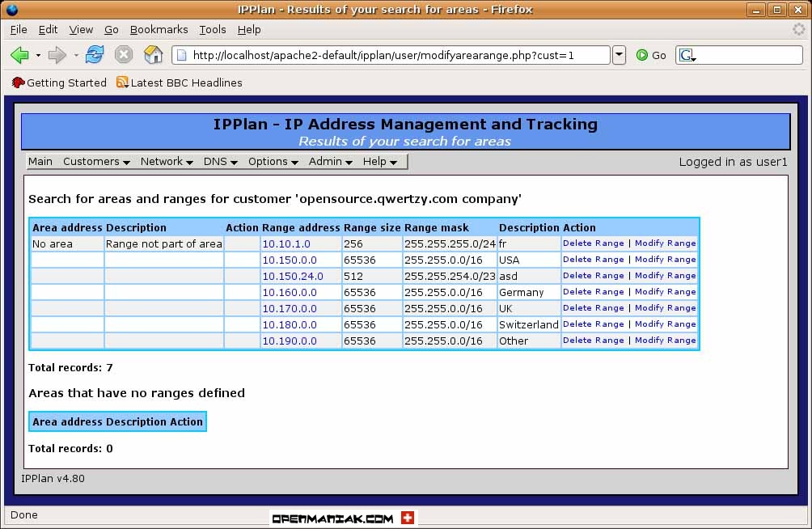Viewport: 812px width, 529px height.
Task: Click the 'Switzerland' description cell
Action: coord(529,325)
